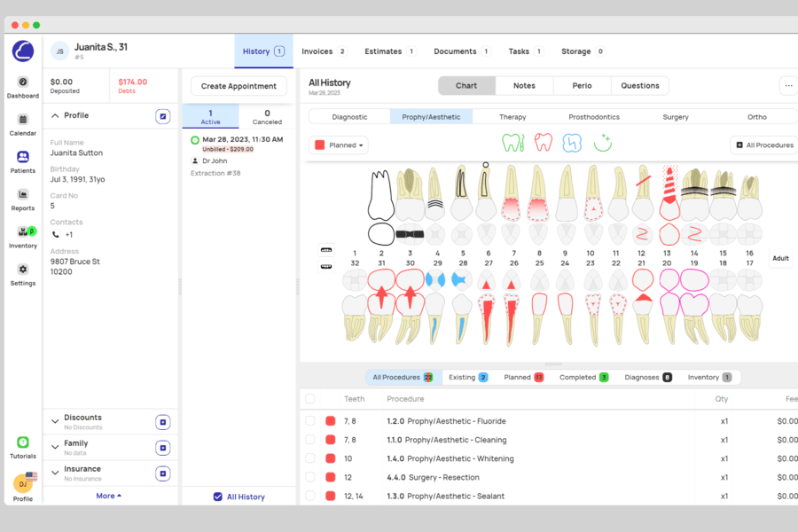This screenshot has width=798, height=532.
Task: Click the Reports icon in sidebar
Action: click(22, 196)
